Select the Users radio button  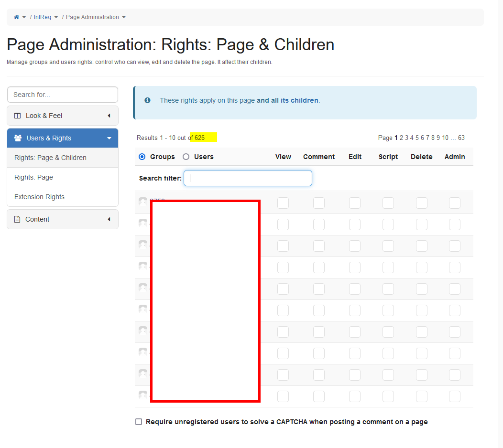186,157
